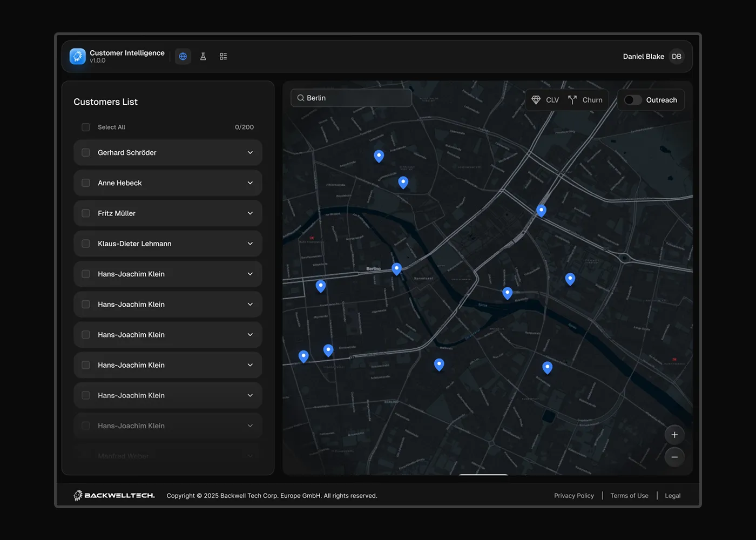
Task: Open the lab flask experiments icon
Action: point(203,56)
